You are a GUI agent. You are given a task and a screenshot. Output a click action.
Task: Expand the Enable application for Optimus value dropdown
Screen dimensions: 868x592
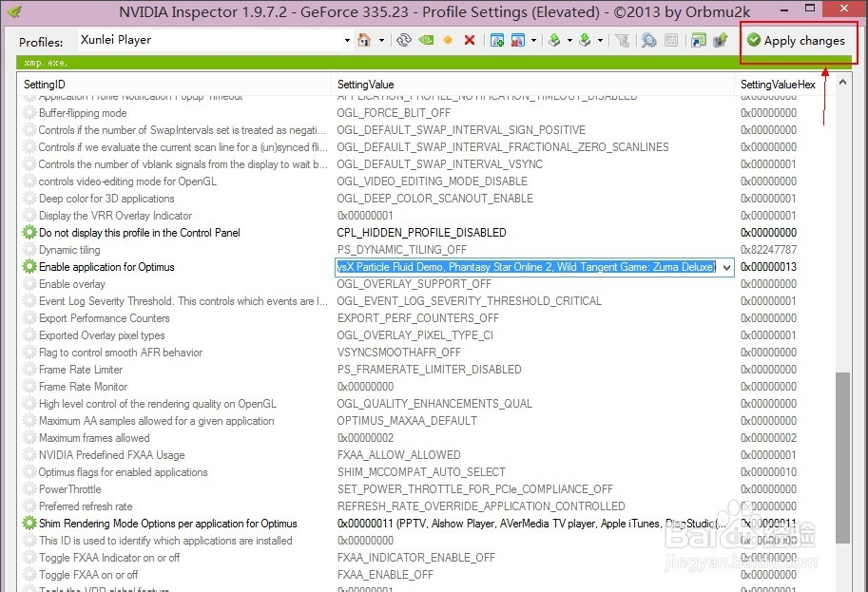[x=727, y=267]
